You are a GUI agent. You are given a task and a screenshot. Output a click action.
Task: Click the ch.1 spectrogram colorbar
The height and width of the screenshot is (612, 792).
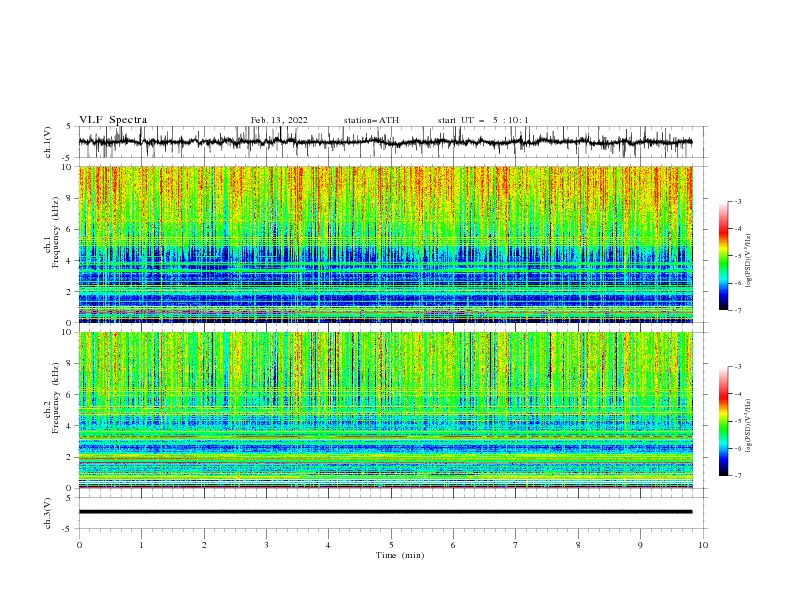(723, 255)
